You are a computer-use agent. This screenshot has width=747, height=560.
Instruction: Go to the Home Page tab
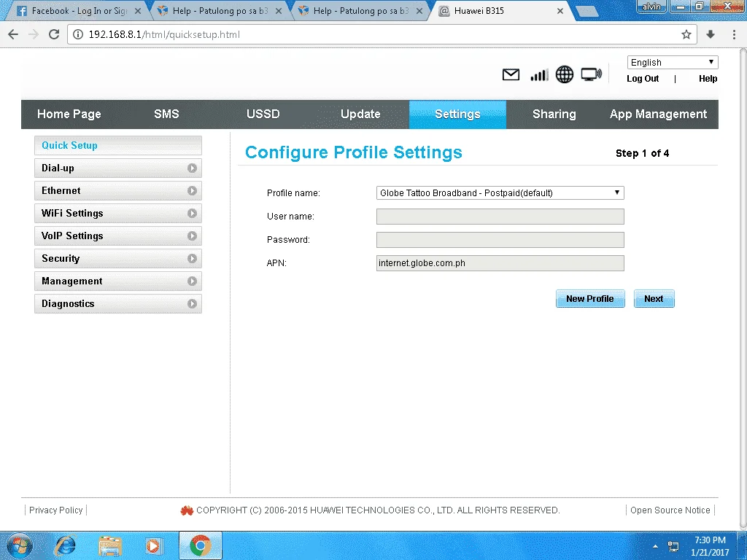[x=69, y=114]
